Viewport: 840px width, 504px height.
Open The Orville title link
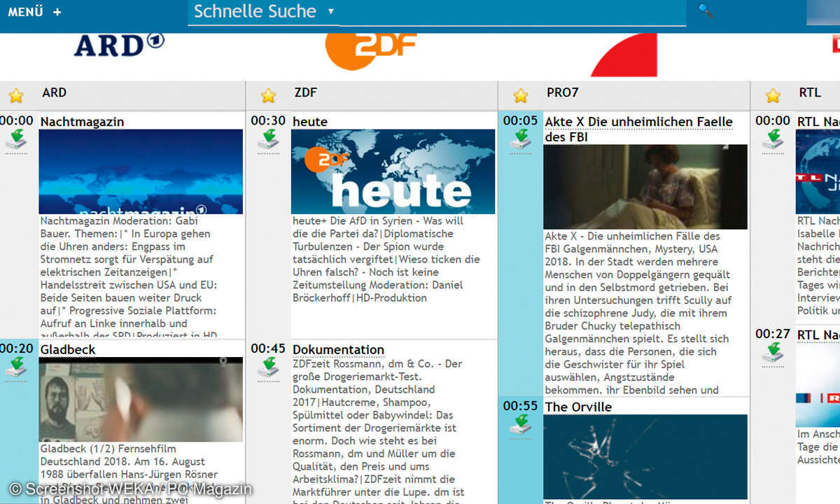578,407
